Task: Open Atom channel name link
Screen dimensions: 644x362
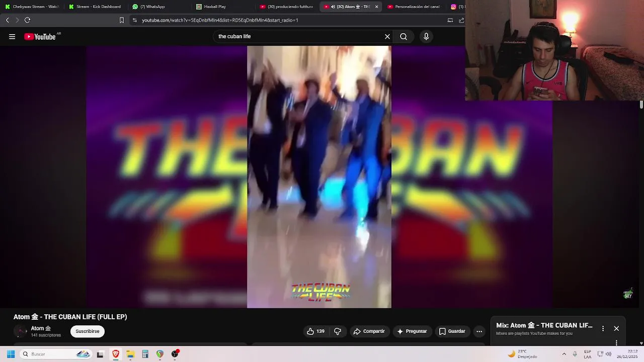Action: tap(41, 328)
